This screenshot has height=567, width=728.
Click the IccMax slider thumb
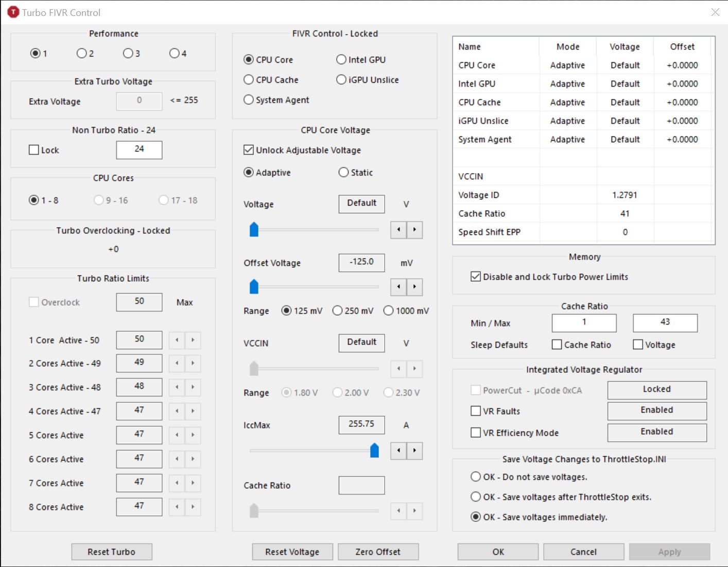[374, 451]
